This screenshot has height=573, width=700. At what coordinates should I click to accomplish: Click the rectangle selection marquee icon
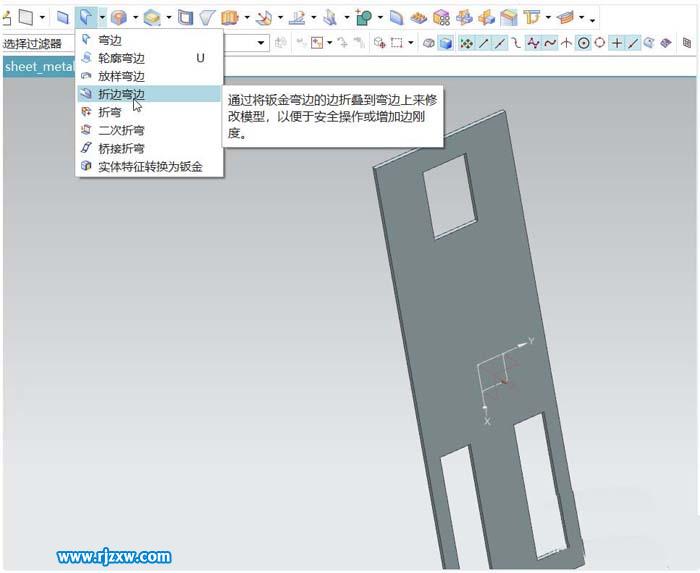(x=396, y=43)
